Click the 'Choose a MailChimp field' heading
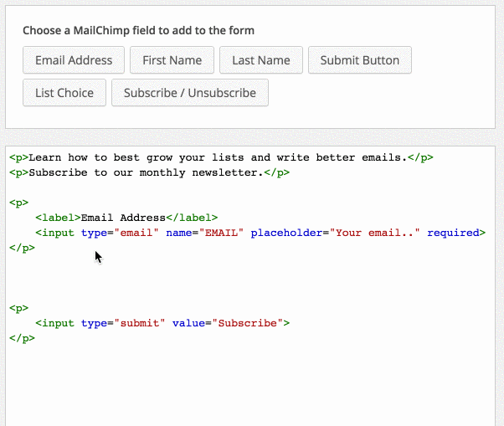Screen dimensions: 504x426 [138, 30]
